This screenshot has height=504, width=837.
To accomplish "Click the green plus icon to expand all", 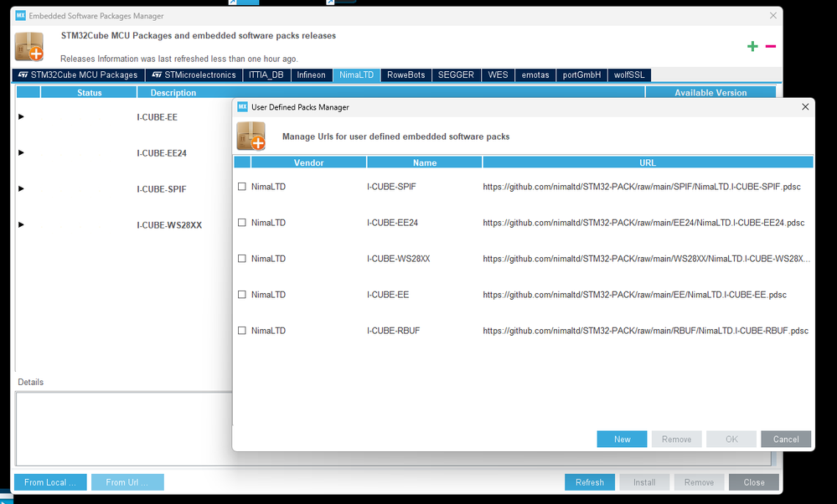I will [752, 46].
